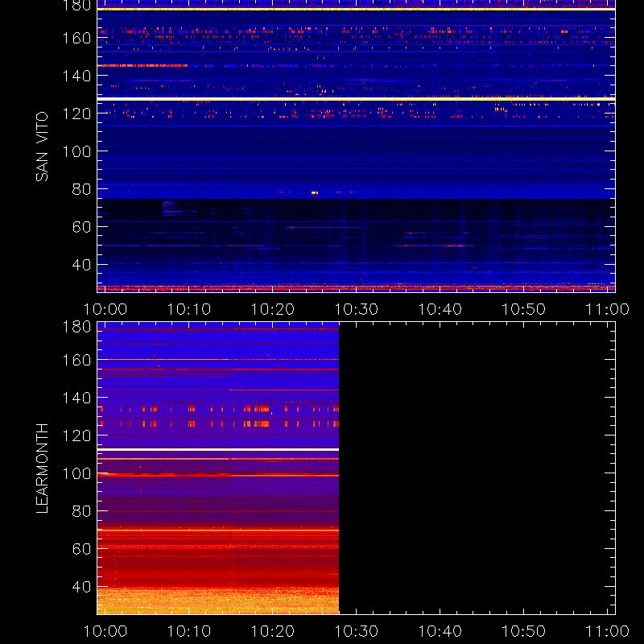Screen dimensions: 644x644
Task: Pick the 160 frequency label on Learmonth plot
Action: 76,360
